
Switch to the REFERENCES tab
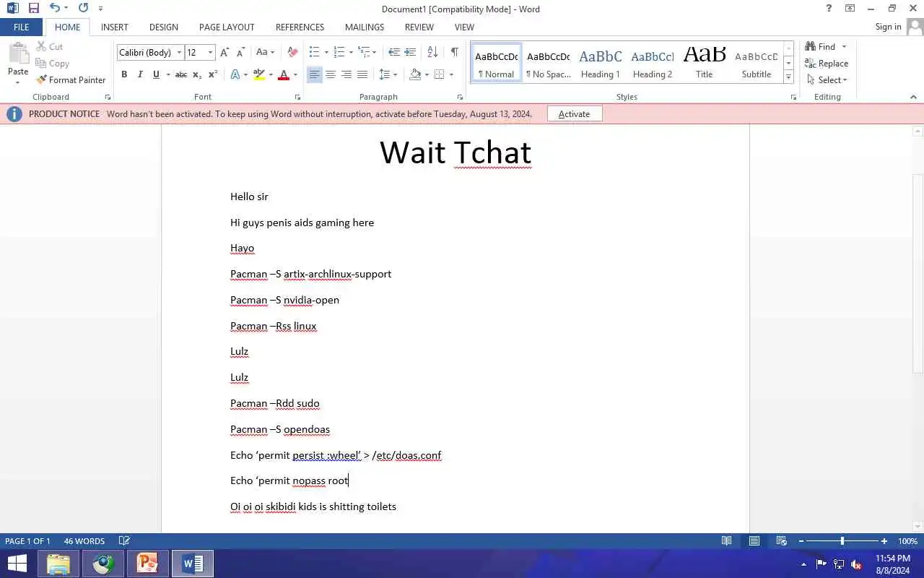point(300,27)
